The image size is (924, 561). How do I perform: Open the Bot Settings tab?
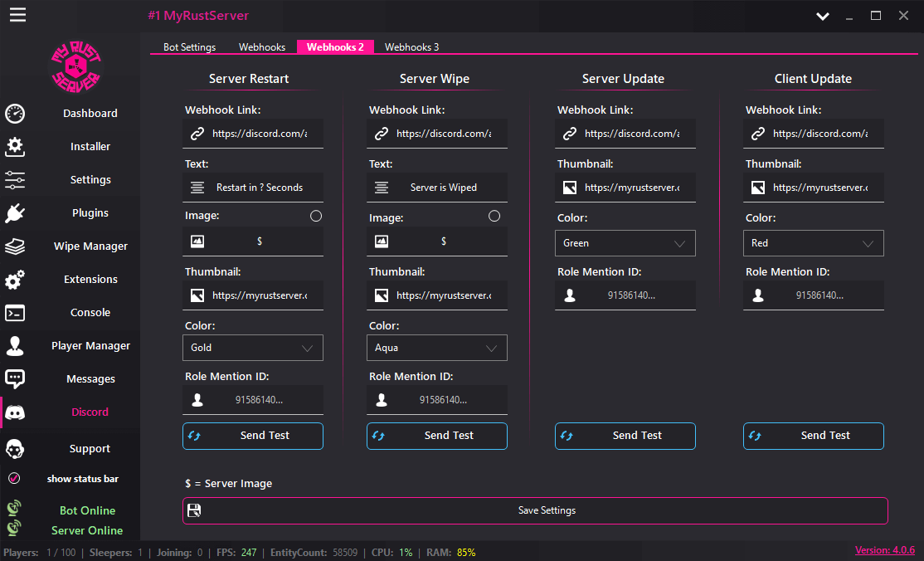point(189,46)
